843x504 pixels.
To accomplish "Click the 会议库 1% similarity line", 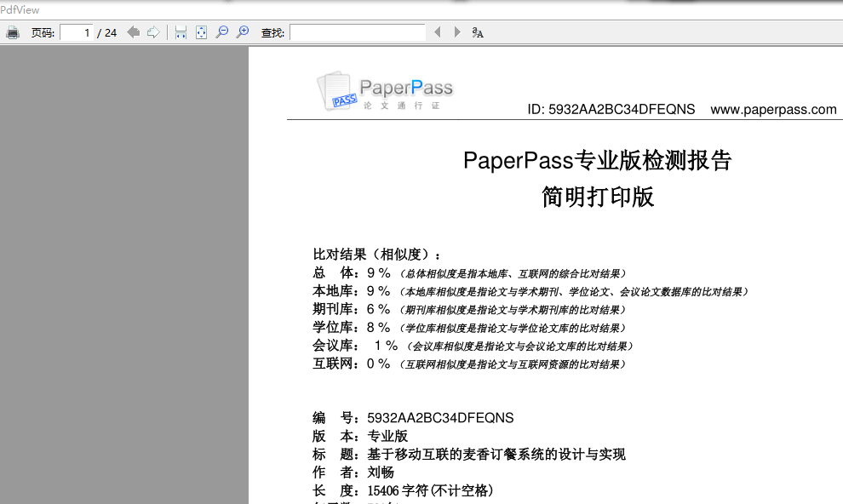I will coord(473,346).
